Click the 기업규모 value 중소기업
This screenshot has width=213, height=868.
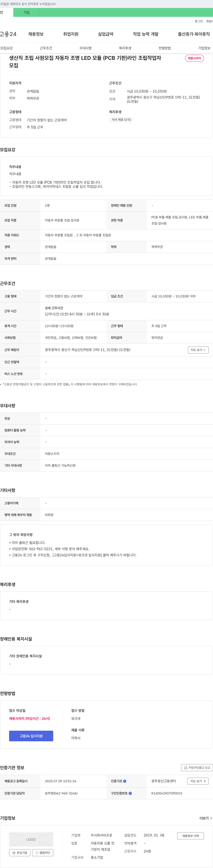[x=97, y=857]
